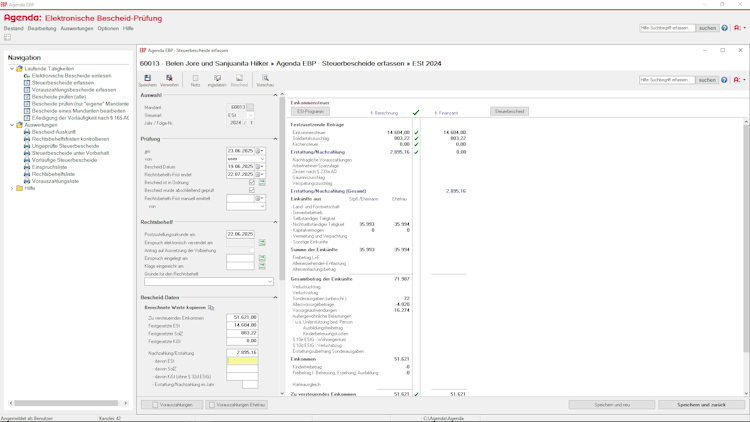The width and height of the screenshot is (750, 422).
Task: Toggle 'Bescheid wurde abschließend geprüft' checkbox
Action: point(252,190)
